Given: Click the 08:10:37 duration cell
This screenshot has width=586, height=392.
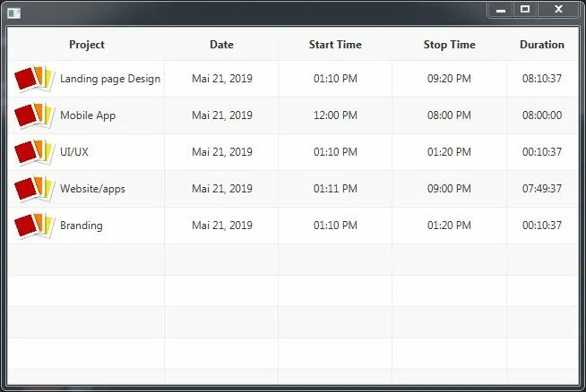Looking at the screenshot, I should tap(541, 79).
